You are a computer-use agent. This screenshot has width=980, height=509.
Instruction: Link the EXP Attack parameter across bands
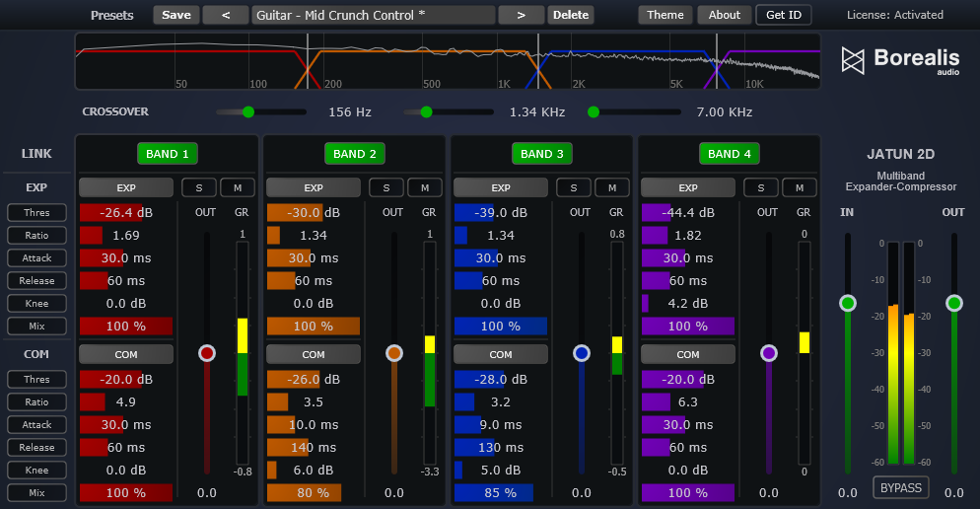pos(36,258)
